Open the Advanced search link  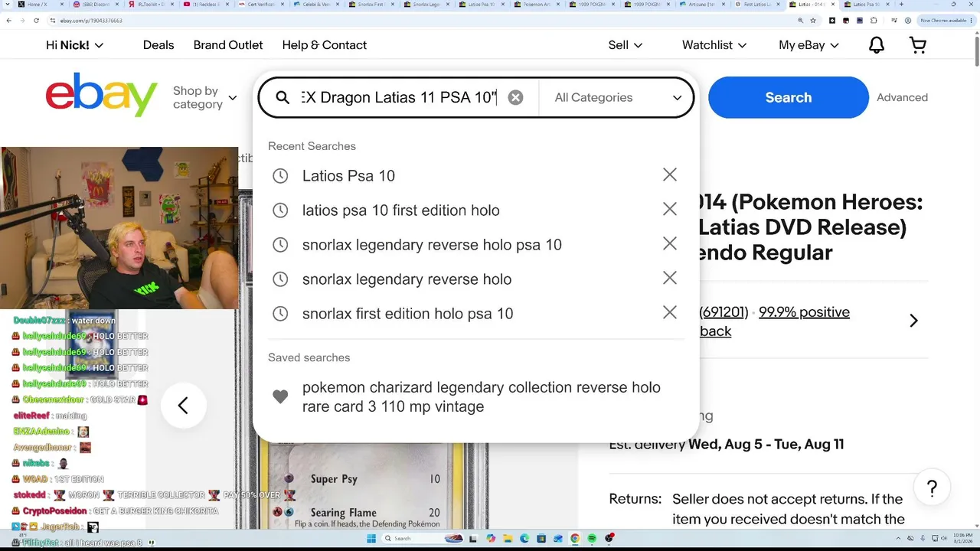902,97
